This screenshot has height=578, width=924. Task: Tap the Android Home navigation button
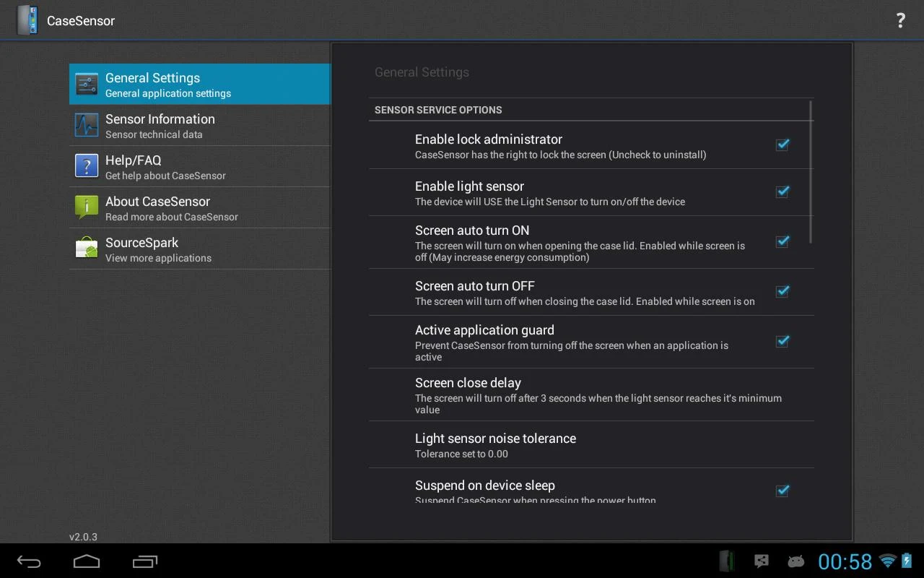87,561
